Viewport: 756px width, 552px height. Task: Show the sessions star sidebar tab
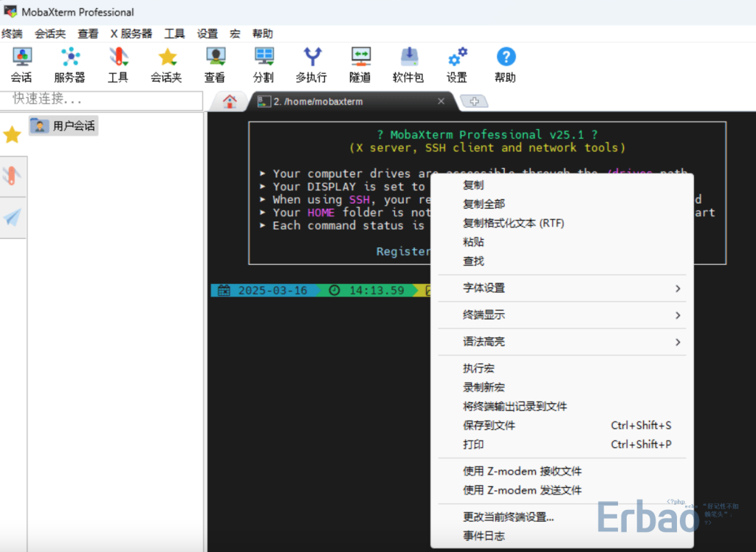click(x=12, y=134)
